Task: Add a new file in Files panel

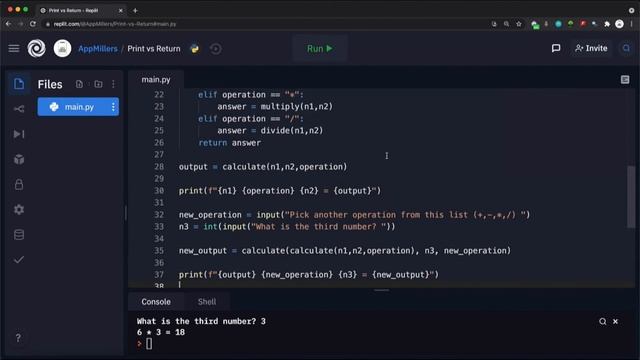Action: [x=79, y=84]
